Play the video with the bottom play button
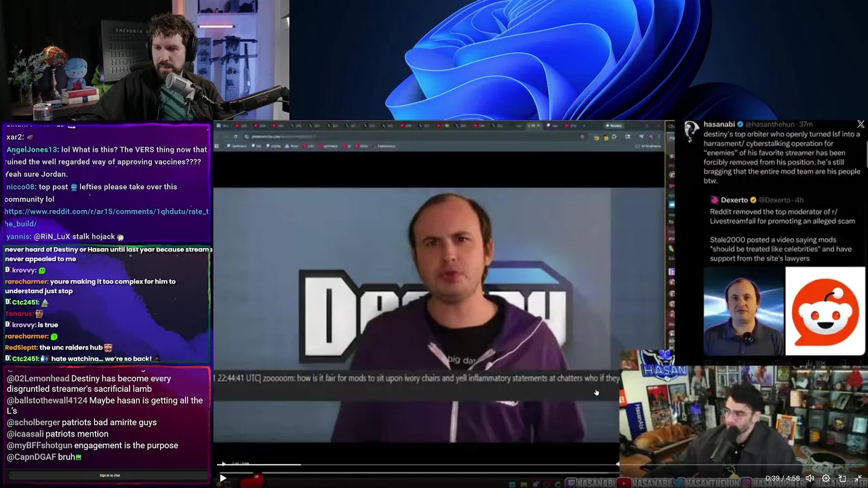 pos(222,479)
